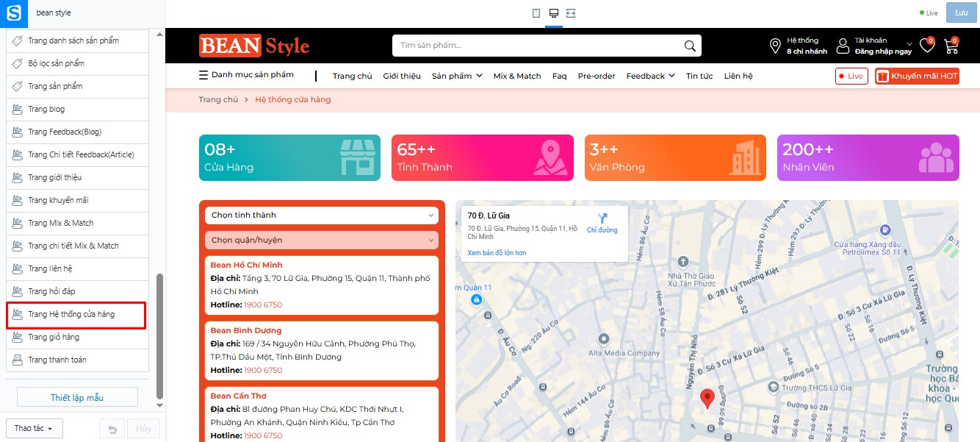Click the Sapo logo icon
This screenshot has height=442, width=980.
[14, 13]
